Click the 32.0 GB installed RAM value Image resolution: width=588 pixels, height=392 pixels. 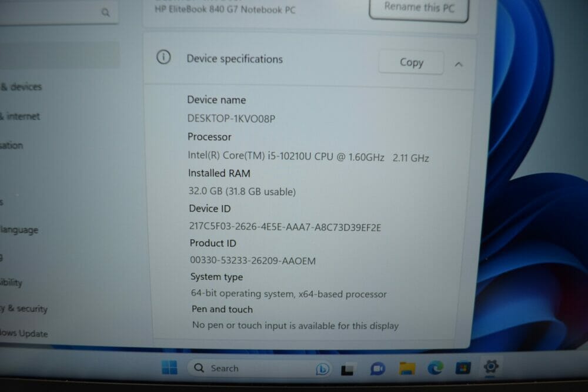pyautogui.click(x=242, y=191)
